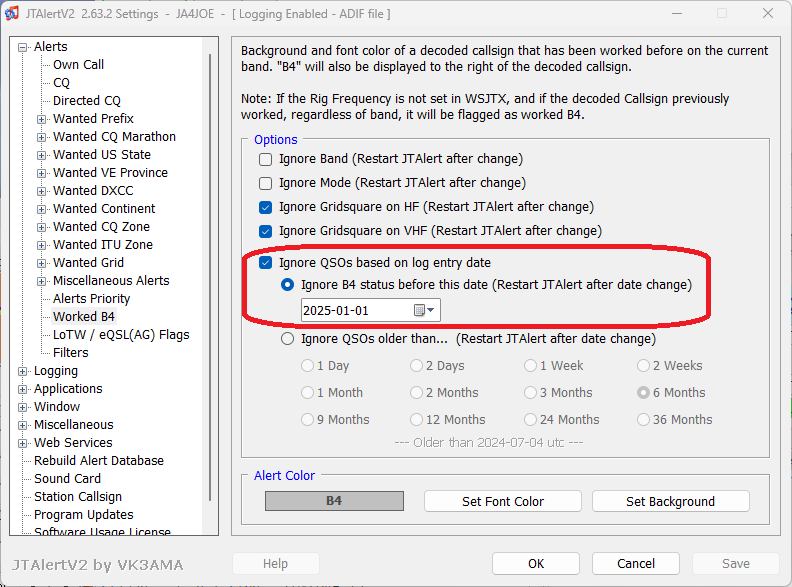Expand the Wanted ITU Zone node

click(41, 246)
